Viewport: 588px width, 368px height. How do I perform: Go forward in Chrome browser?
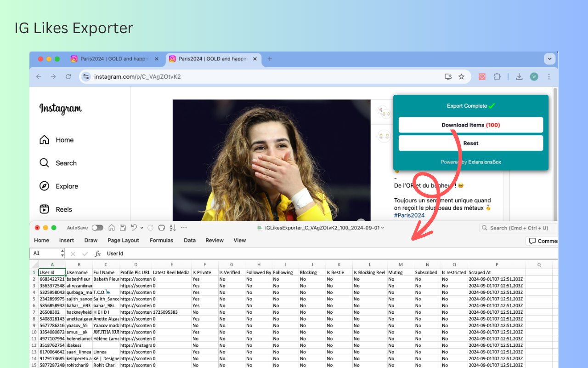pos(53,77)
